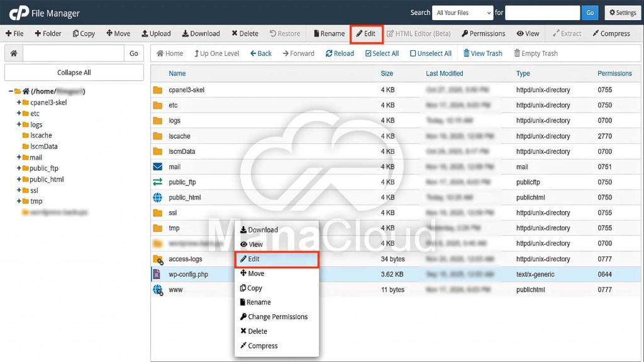This screenshot has height=362, width=644.
Task: Click the search text input field
Action: [542, 13]
